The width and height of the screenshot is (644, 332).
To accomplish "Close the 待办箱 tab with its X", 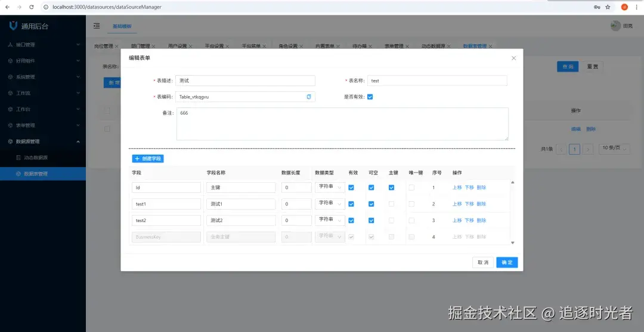I will pyautogui.click(x=370, y=46).
